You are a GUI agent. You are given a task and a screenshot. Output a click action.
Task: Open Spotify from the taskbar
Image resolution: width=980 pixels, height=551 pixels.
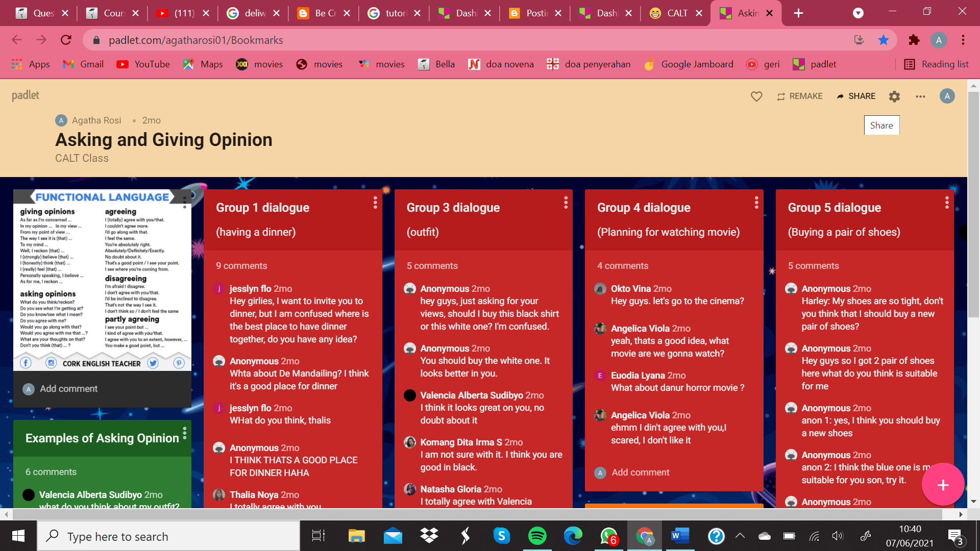pyautogui.click(x=537, y=536)
